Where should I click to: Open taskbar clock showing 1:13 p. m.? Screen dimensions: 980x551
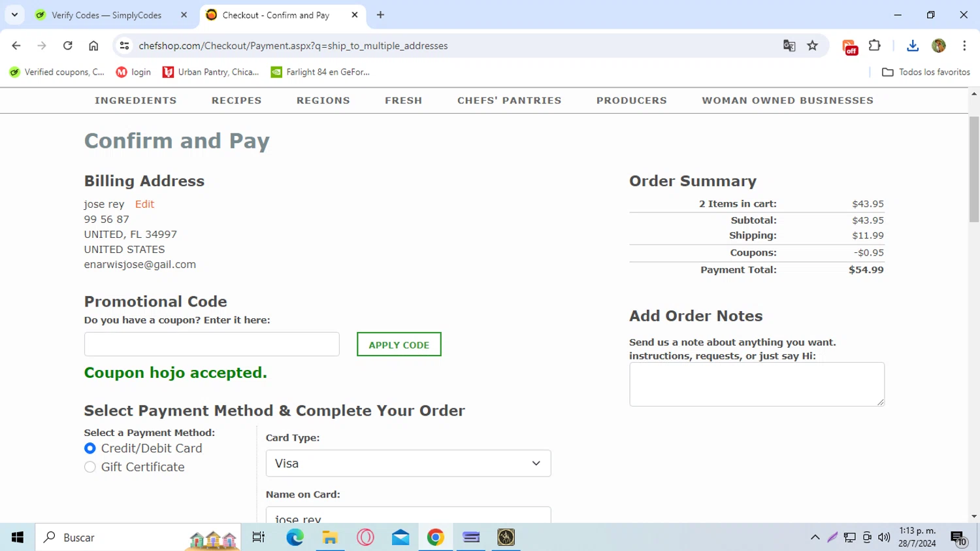click(x=917, y=537)
